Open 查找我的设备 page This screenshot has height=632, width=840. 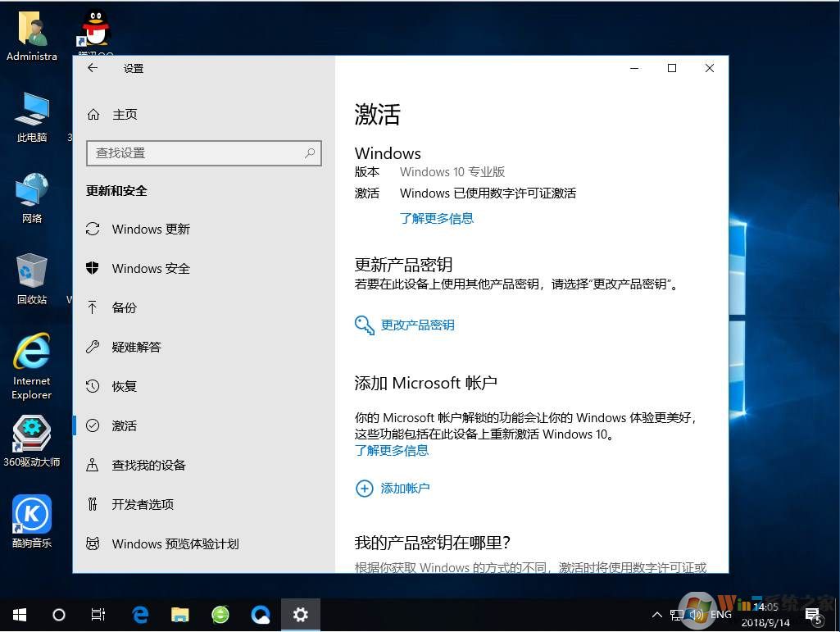[x=148, y=465]
